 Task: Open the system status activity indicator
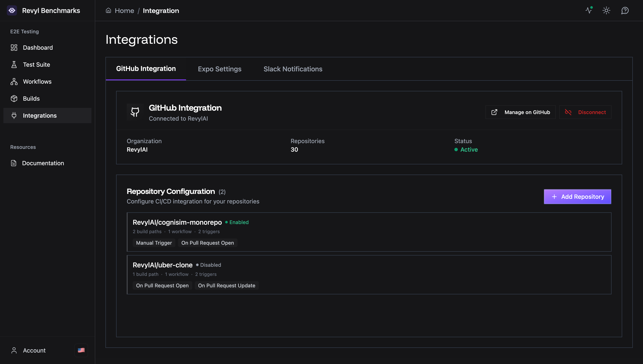pyautogui.click(x=589, y=10)
